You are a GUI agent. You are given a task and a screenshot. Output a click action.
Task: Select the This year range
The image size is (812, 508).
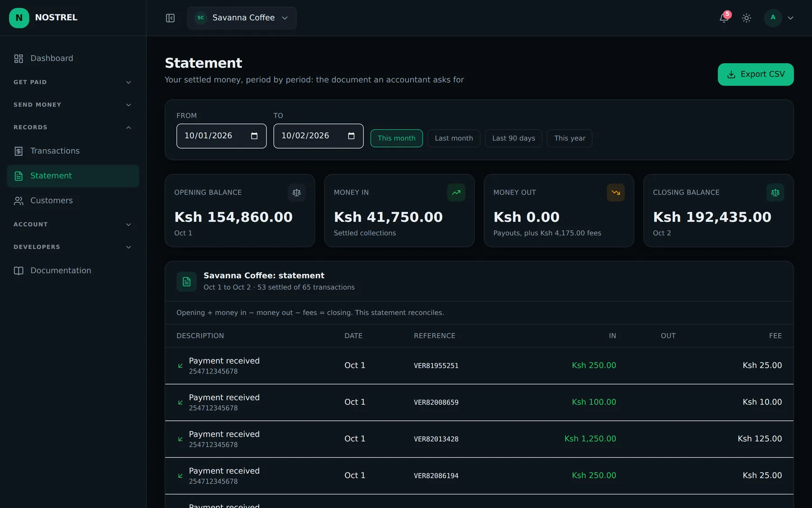point(570,138)
